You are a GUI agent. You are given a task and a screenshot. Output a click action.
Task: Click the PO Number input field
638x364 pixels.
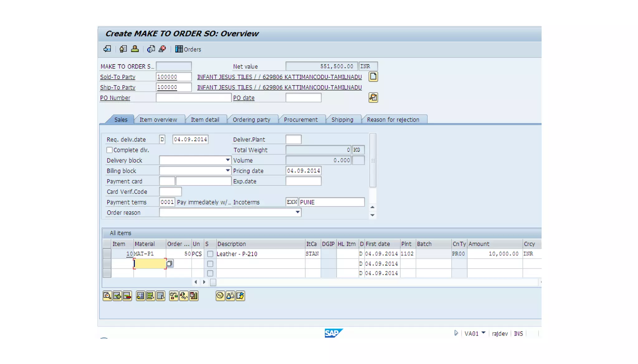pyautogui.click(x=193, y=98)
